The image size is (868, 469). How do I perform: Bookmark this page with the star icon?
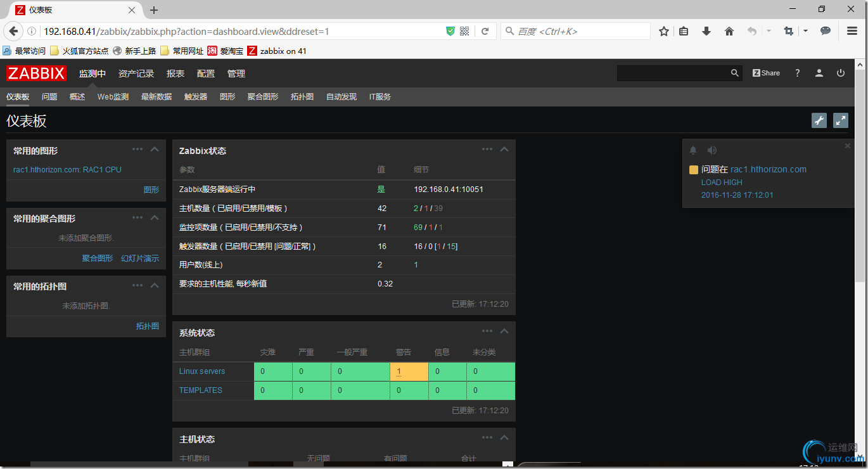point(663,30)
